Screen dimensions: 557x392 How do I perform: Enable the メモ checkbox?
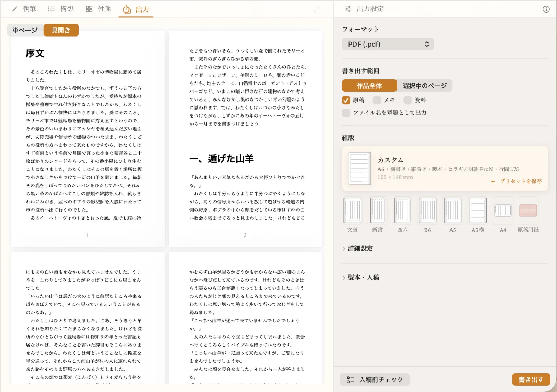(x=377, y=100)
